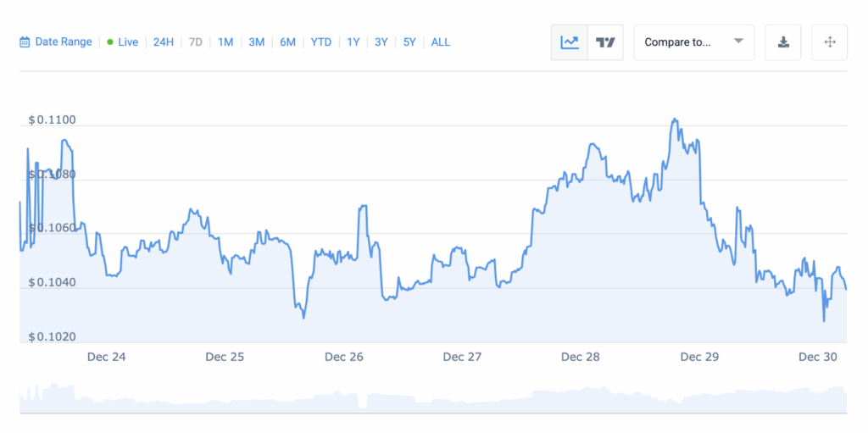Click the move/fullscreen arrows icon
The height and width of the screenshot is (433, 868).
(830, 42)
